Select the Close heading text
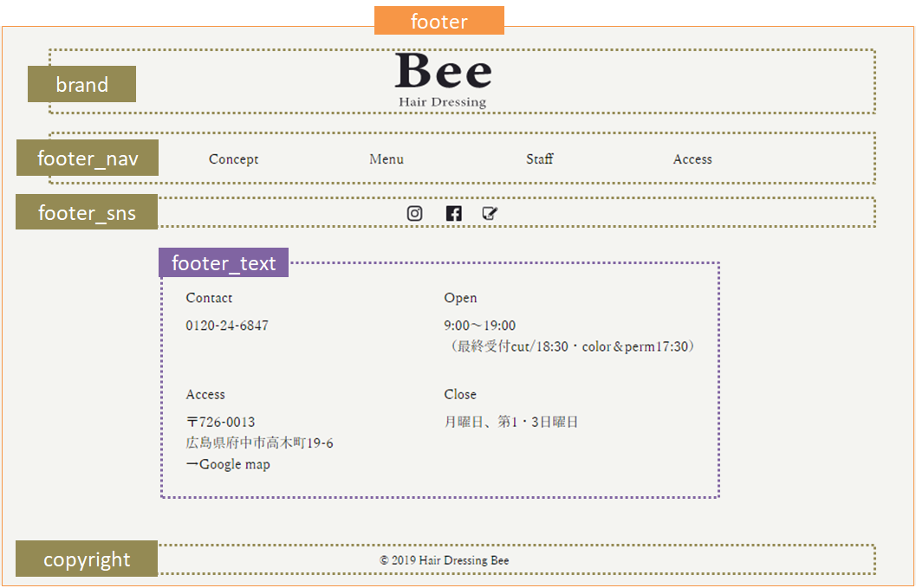Image resolution: width=916 pixels, height=588 pixels. (x=460, y=395)
